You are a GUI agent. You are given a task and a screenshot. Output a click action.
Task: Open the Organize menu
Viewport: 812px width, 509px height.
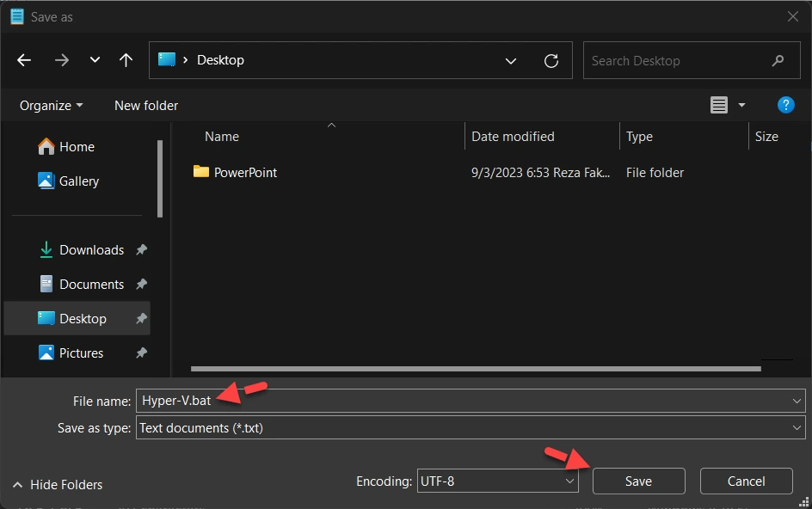(x=51, y=106)
